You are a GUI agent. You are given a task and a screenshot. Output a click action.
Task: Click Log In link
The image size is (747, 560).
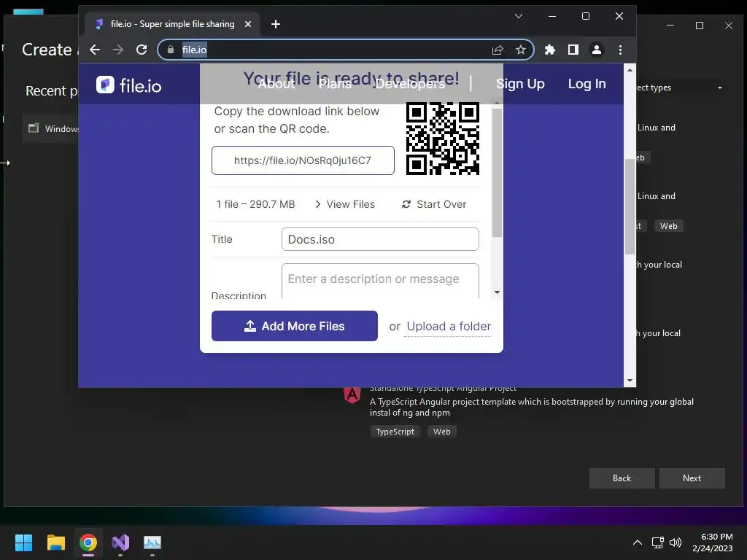click(587, 84)
